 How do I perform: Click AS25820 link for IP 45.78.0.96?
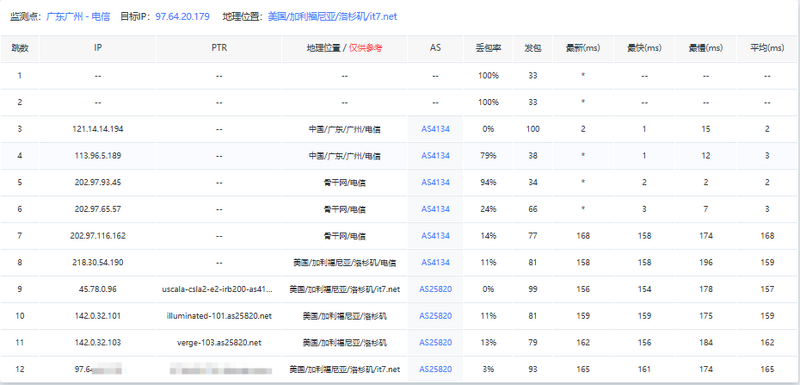point(435,289)
